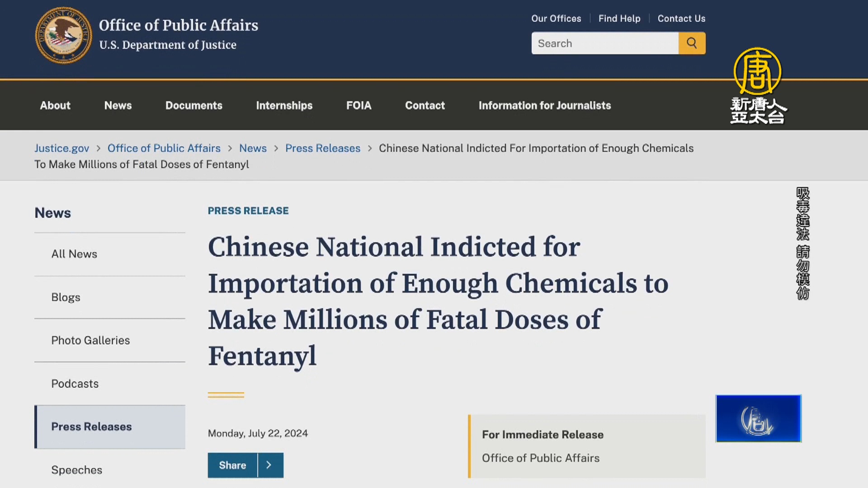The height and width of the screenshot is (488, 868).
Task: Open Podcasts in the sidebar
Action: 75,384
